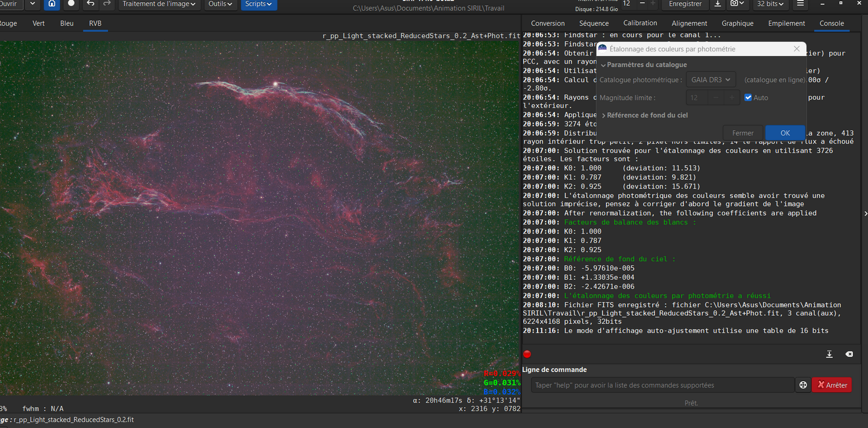
Task: Uncheck the Auto magnitude limit checkbox
Action: [748, 98]
